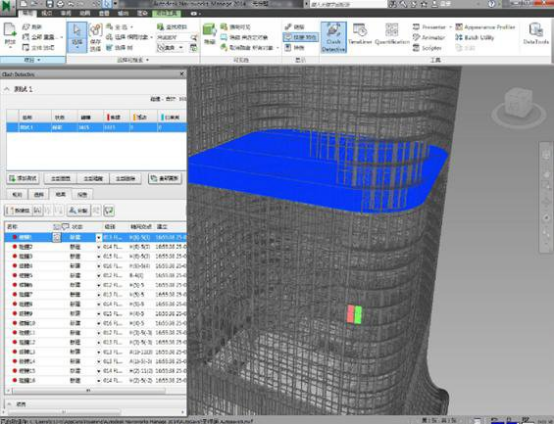Collapse the test 1 section chevron
554x425 pixels.
click(7, 89)
